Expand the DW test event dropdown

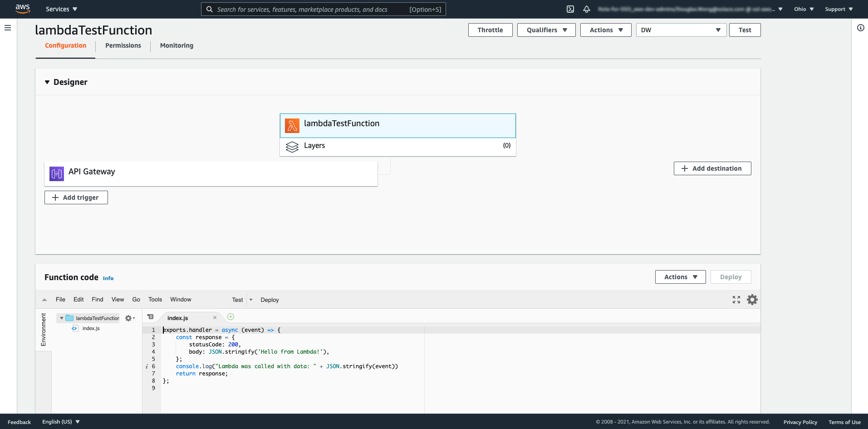click(681, 30)
